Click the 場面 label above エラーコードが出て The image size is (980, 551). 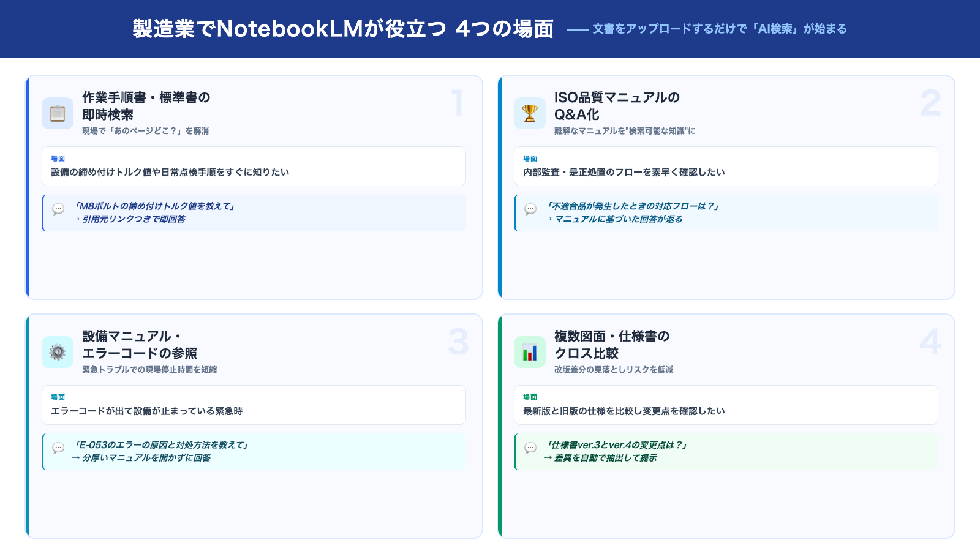58,397
